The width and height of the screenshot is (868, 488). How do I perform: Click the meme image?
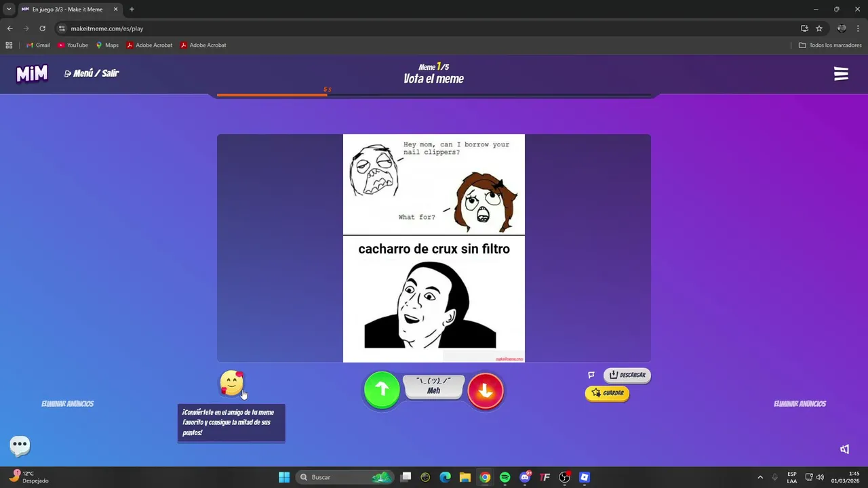tap(434, 248)
